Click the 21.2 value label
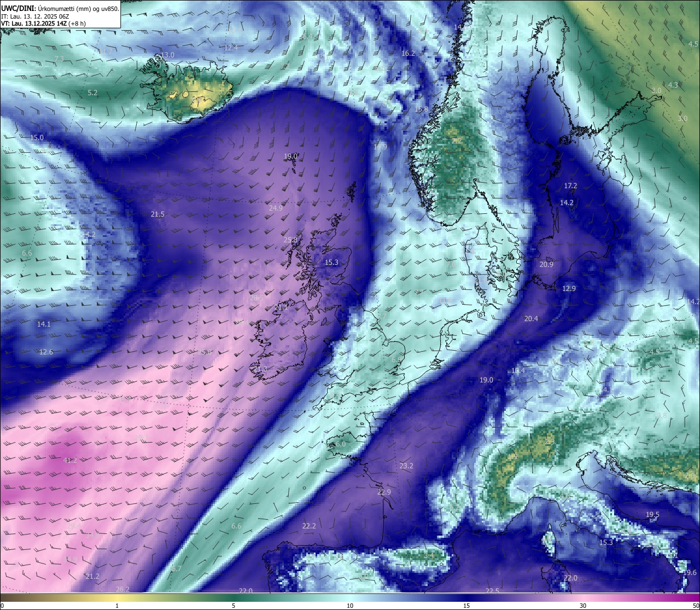The image size is (700, 610). click(x=92, y=576)
